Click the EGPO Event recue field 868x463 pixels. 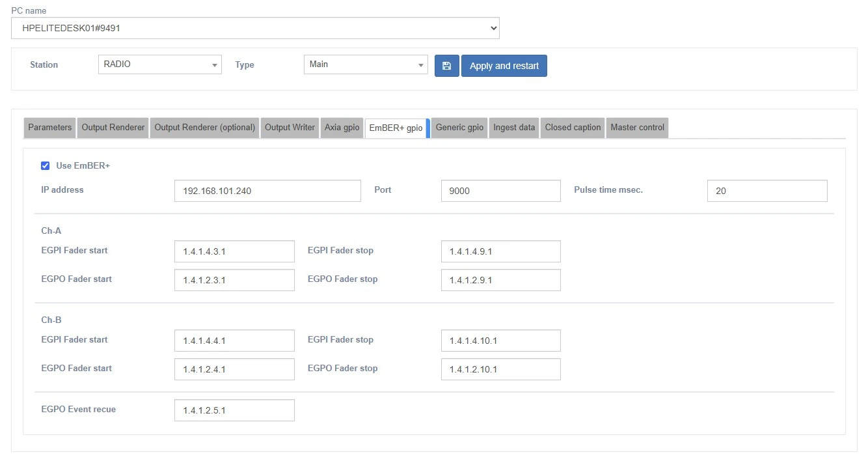tap(234, 410)
